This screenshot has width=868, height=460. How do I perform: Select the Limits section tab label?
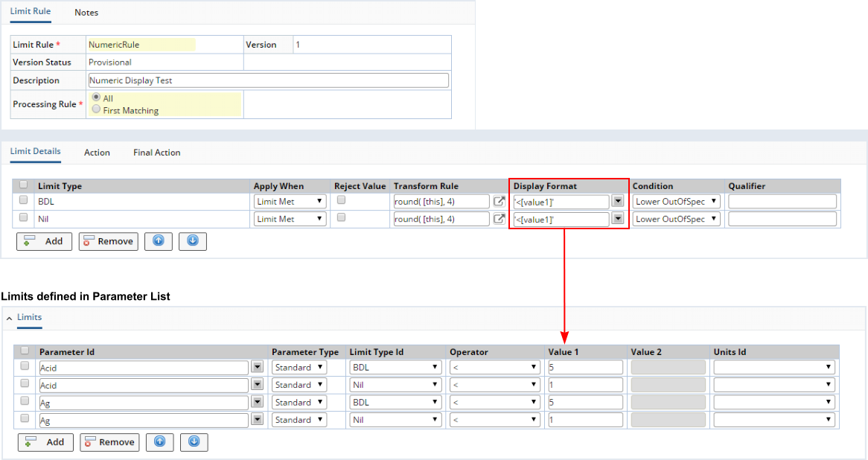[x=29, y=317]
